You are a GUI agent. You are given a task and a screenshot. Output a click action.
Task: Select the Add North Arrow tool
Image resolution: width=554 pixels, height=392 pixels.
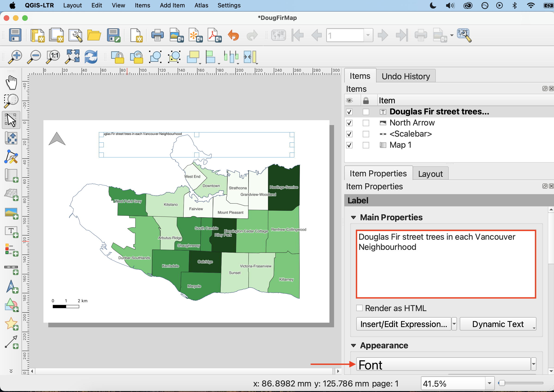(11, 287)
